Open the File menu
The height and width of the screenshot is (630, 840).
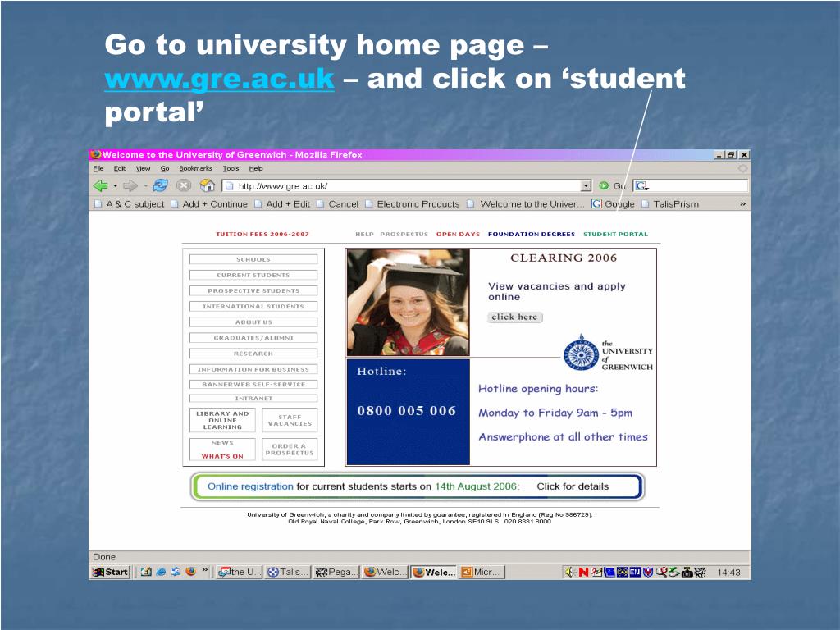(x=98, y=168)
